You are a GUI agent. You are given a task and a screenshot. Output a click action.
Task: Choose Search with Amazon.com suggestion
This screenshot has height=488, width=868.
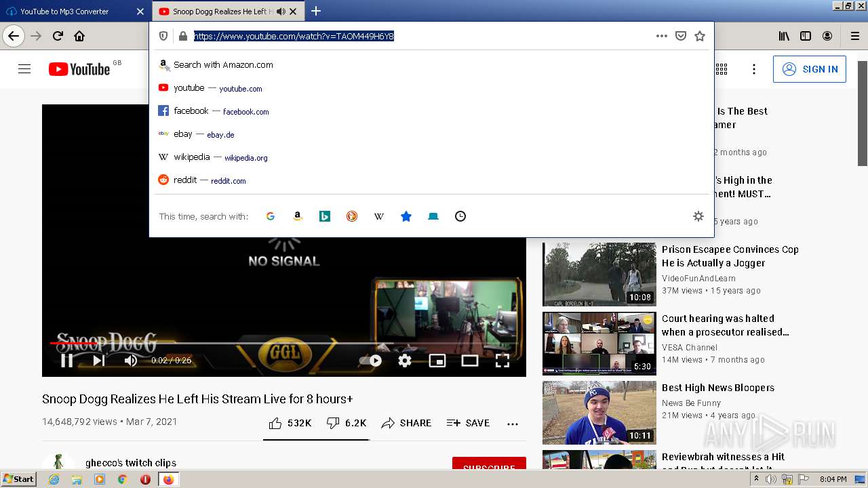pyautogui.click(x=431, y=65)
